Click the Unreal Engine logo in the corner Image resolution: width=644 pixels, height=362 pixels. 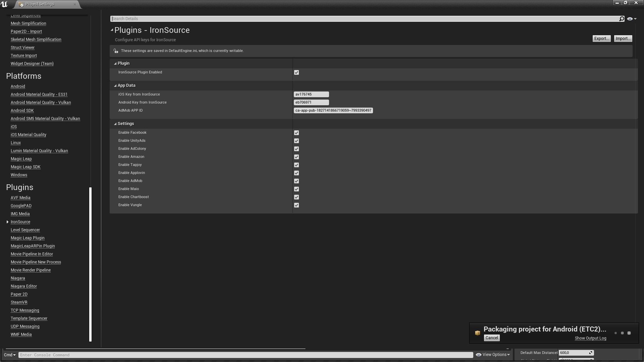pyautogui.click(x=4, y=4)
